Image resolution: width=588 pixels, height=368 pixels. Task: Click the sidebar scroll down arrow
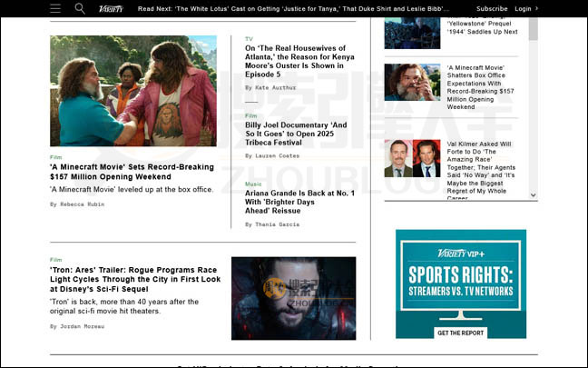(534, 195)
